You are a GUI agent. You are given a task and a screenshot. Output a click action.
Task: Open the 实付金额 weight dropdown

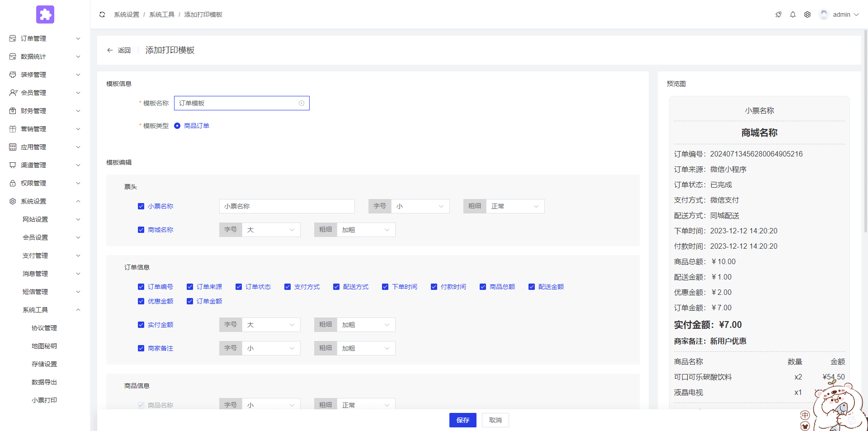(x=366, y=325)
